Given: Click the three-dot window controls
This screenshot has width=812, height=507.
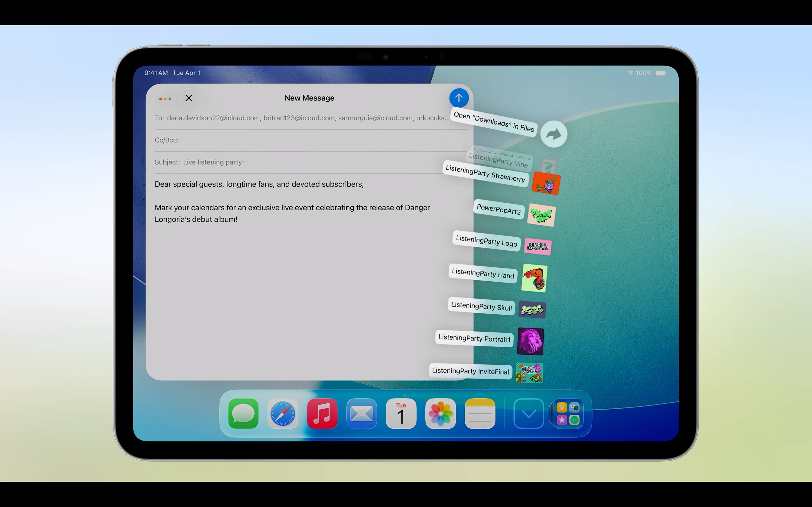Looking at the screenshot, I should coord(165,99).
